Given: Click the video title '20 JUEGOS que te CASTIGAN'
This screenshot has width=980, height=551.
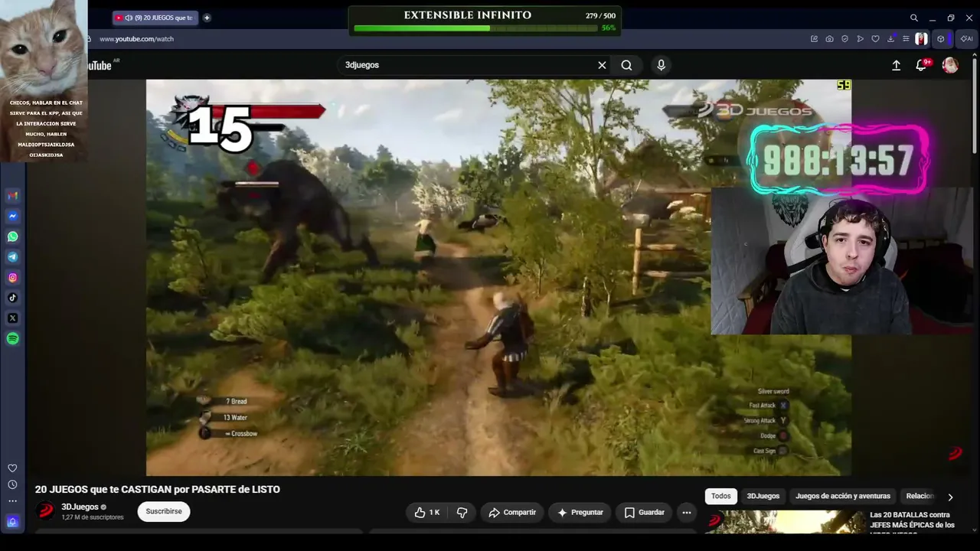Looking at the screenshot, I should [x=158, y=490].
